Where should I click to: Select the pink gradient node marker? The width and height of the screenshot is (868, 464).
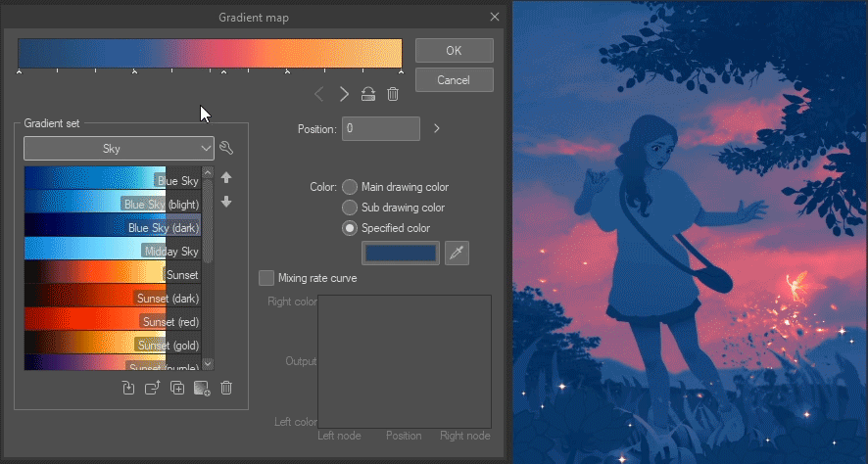click(223, 71)
